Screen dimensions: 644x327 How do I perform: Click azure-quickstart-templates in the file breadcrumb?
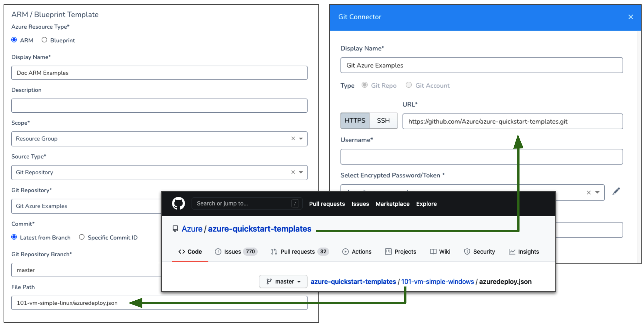pyautogui.click(x=353, y=282)
